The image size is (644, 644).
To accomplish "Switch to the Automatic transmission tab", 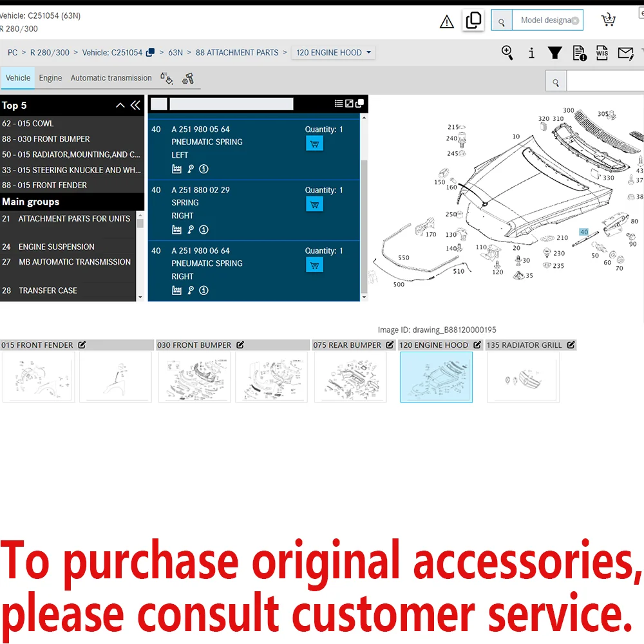I will pyautogui.click(x=111, y=78).
